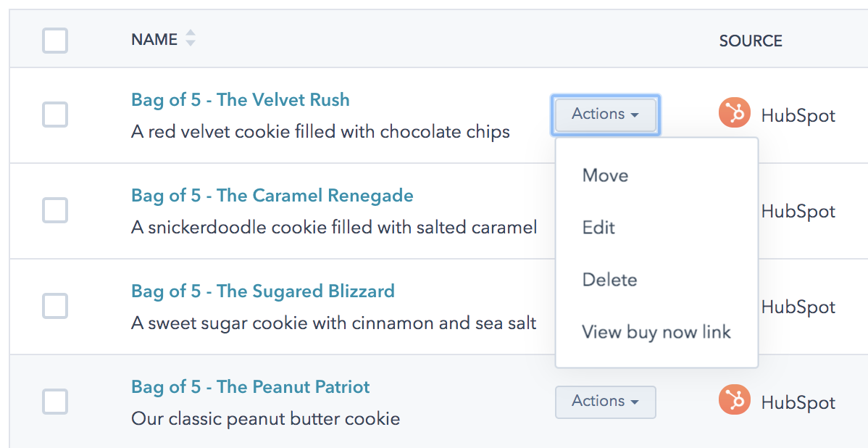Tick the Sugared Blizzard row checkbox

click(x=55, y=306)
